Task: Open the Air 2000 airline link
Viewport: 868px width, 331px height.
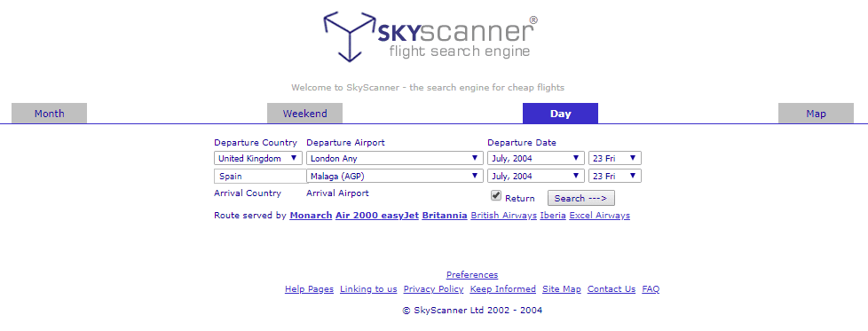Action: point(357,216)
